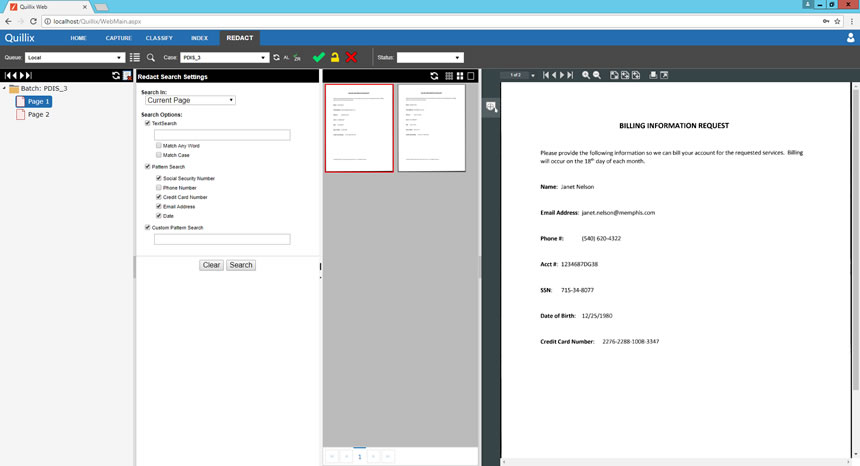The width and height of the screenshot is (860, 466).
Task: Check the Match Case option
Action: pos(159,155)
